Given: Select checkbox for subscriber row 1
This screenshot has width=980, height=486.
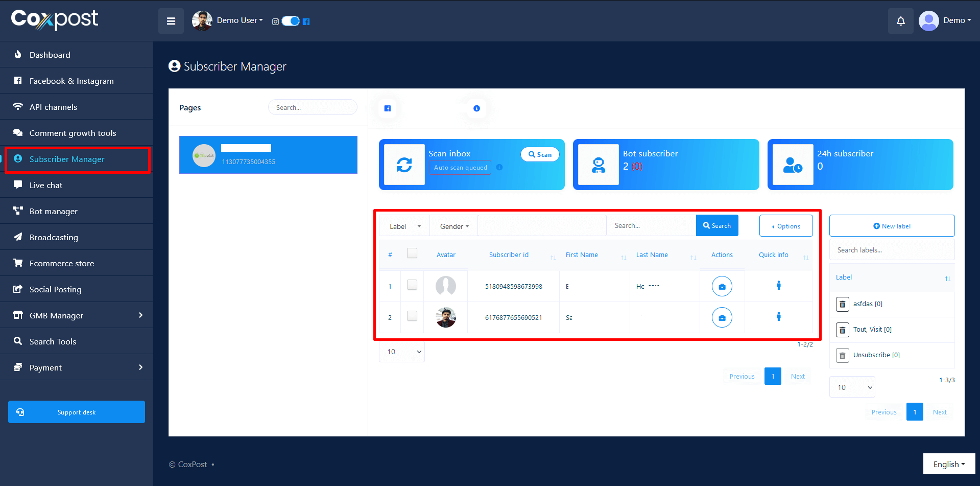Looking at the screenshot, I should 412,285.
